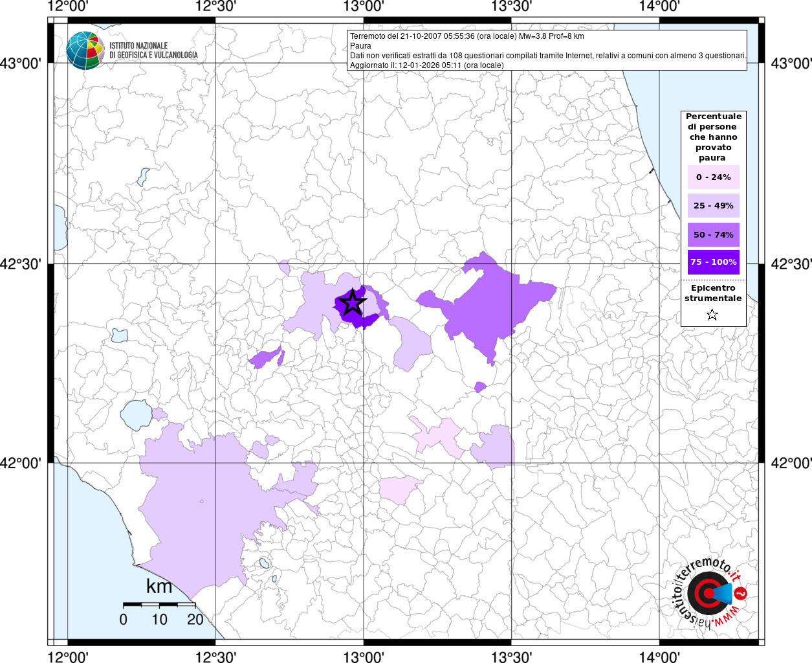The image size is (812, 663).
Task: Click the scale bar '20' value
Action: 195,620
